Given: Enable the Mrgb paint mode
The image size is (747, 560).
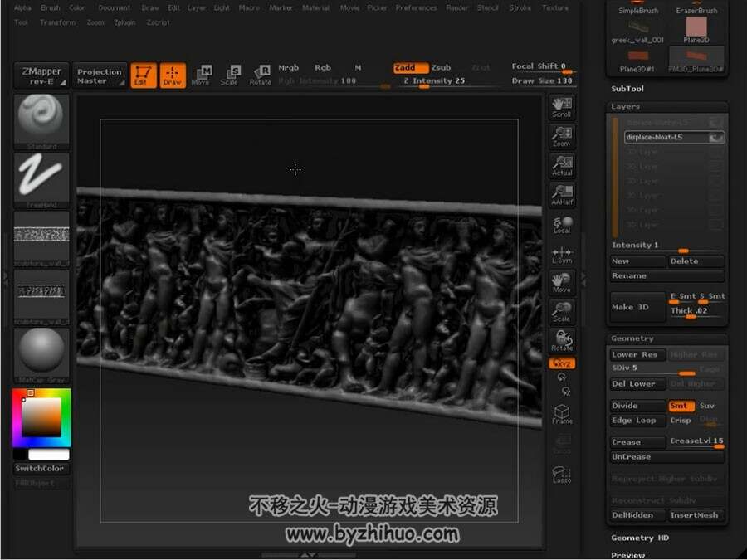Looking at the screenshot, I should (288, 68).
